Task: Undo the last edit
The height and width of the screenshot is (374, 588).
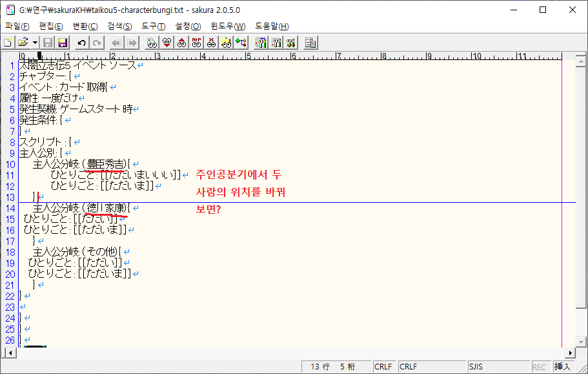Action: (x=81, y=43)
